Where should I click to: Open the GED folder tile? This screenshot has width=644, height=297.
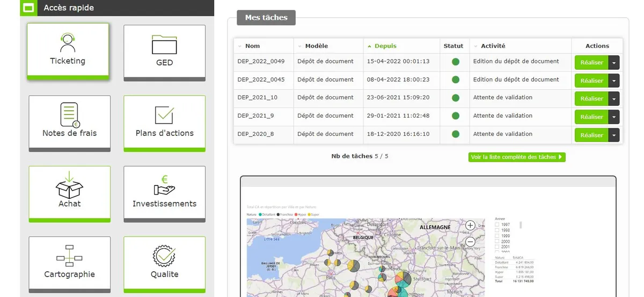(x=164, y=52)
